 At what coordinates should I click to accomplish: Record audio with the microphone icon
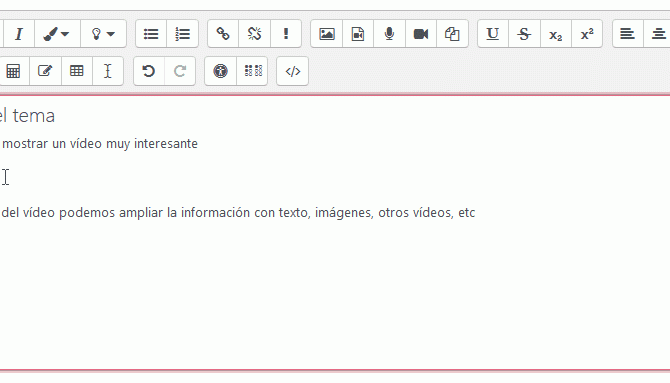click(x=389, y=34)
